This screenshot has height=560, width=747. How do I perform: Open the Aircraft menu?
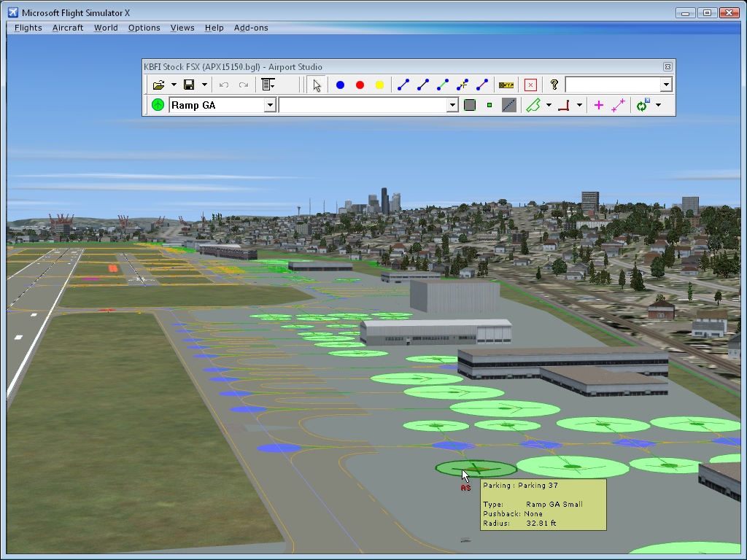[x=68, y=28]
